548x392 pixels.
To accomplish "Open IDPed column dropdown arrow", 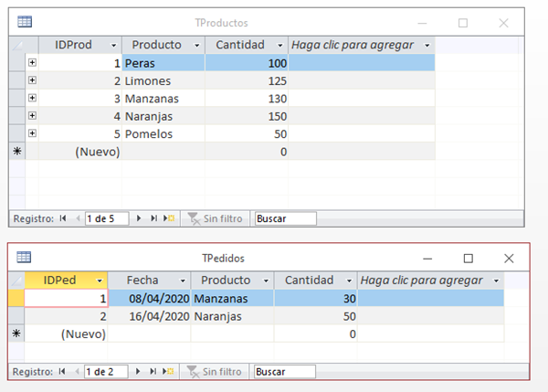I will [x=100, y=281].
